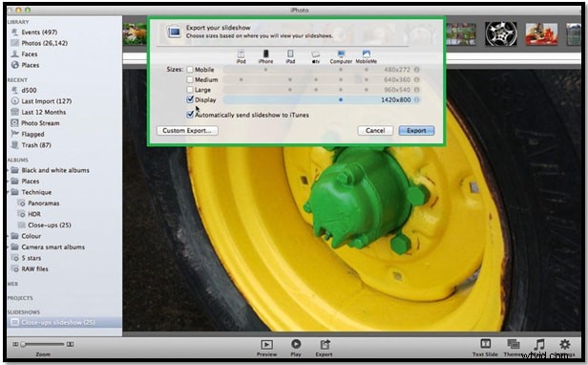Show Last 12 Months photos
The height and width of the screenshot is (365, 588).
click(38, 112)
